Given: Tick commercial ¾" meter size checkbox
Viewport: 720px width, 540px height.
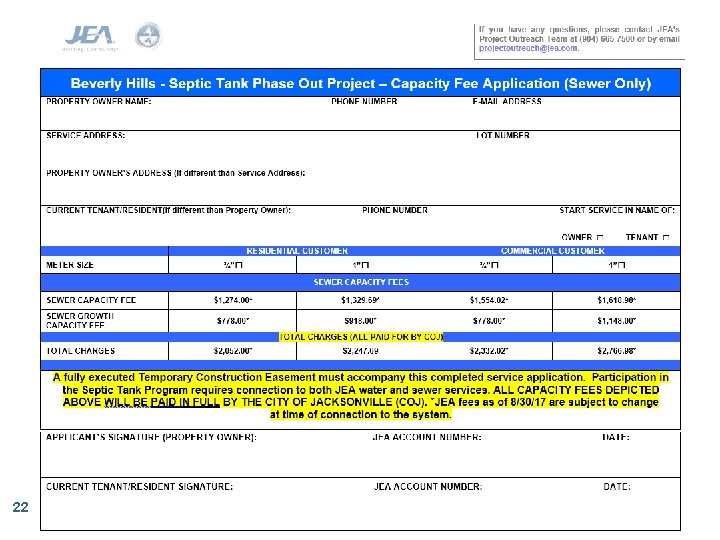Looking at the screenshot, I should pyautogui.click(x=495, y=265).
